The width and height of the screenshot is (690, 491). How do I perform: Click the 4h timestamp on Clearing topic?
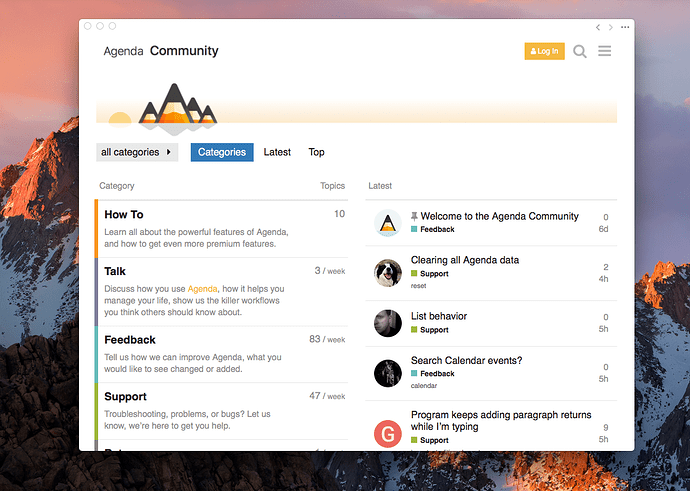[x=603, y=279]
